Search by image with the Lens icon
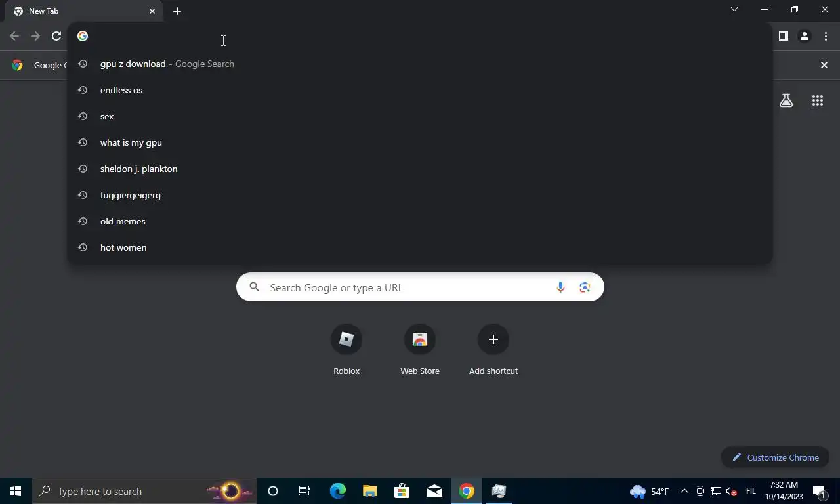 click(585, 287)
